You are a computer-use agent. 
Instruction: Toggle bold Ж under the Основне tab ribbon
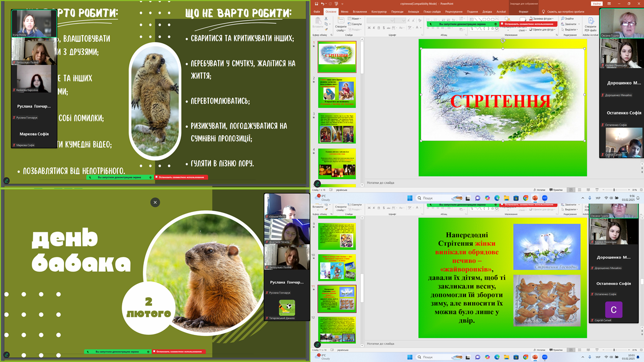(369, 28)
